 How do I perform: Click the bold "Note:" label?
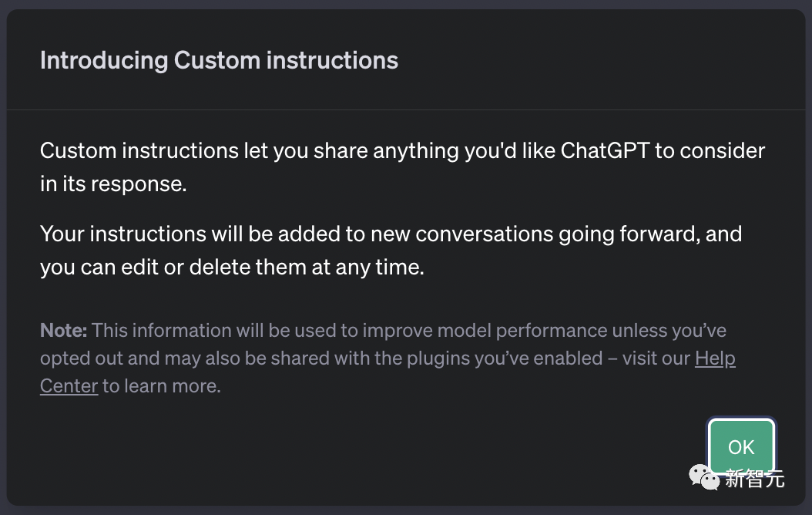tap(64, 331)
